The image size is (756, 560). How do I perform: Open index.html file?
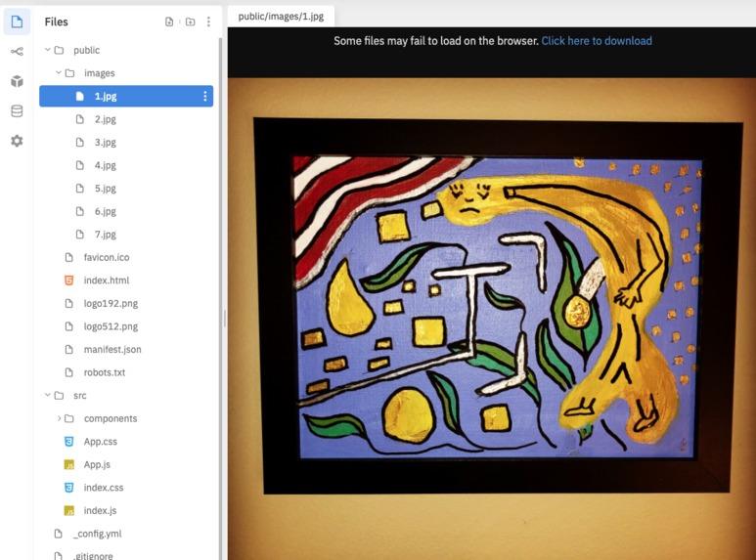point(107,280)
